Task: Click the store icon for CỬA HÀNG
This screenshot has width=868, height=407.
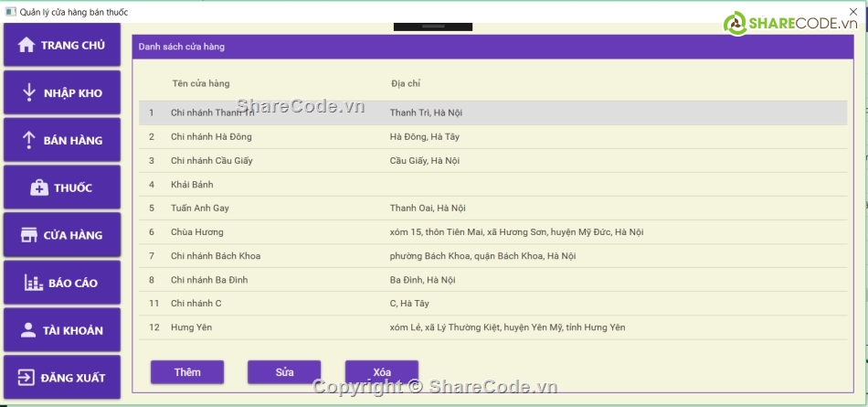Action: click(x=28, y=235)
